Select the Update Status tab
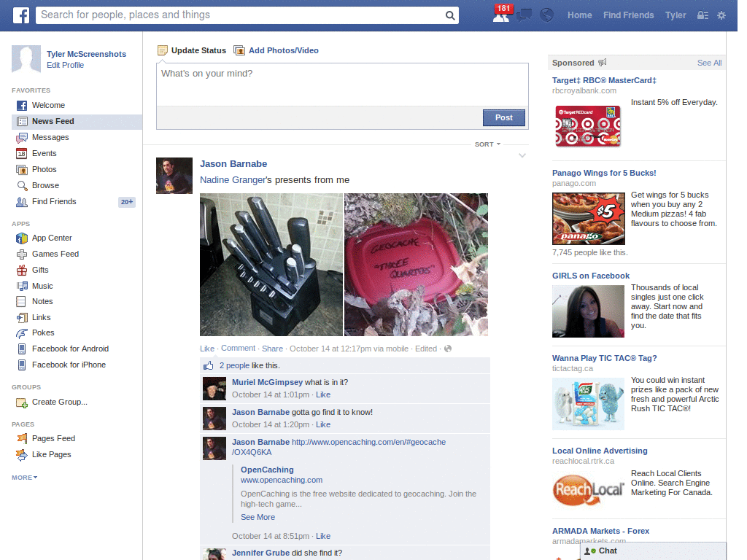This screenshot has width=747, height=560. click(x=192, y=50)
